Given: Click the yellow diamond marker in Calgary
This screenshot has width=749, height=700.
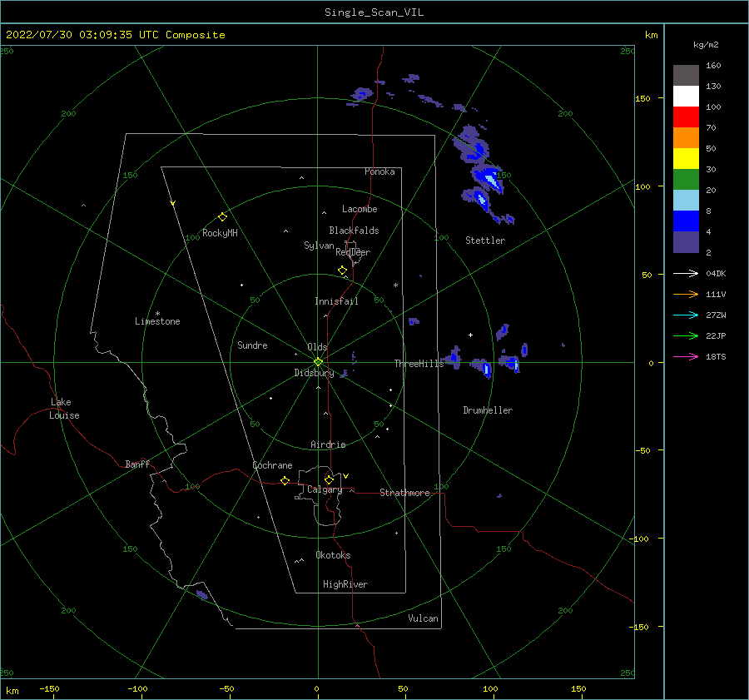Looking at the screenshot, I should pyautogui.click(x=329, y=479).
